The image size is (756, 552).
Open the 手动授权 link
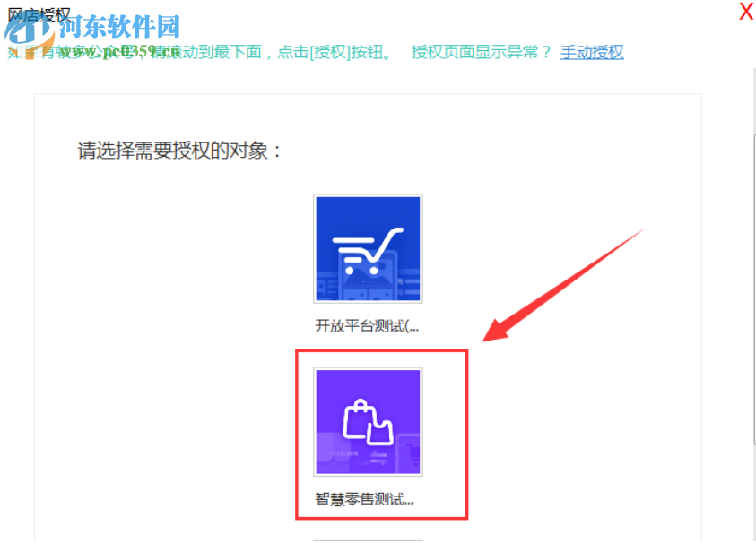pos(592,53)
